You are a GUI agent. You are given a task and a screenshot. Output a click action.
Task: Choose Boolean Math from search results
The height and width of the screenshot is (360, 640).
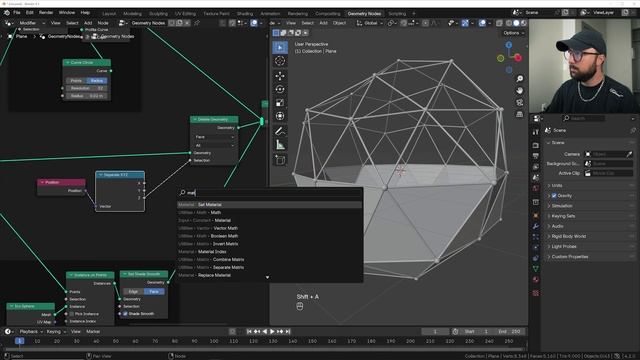[x=269, y=236]
